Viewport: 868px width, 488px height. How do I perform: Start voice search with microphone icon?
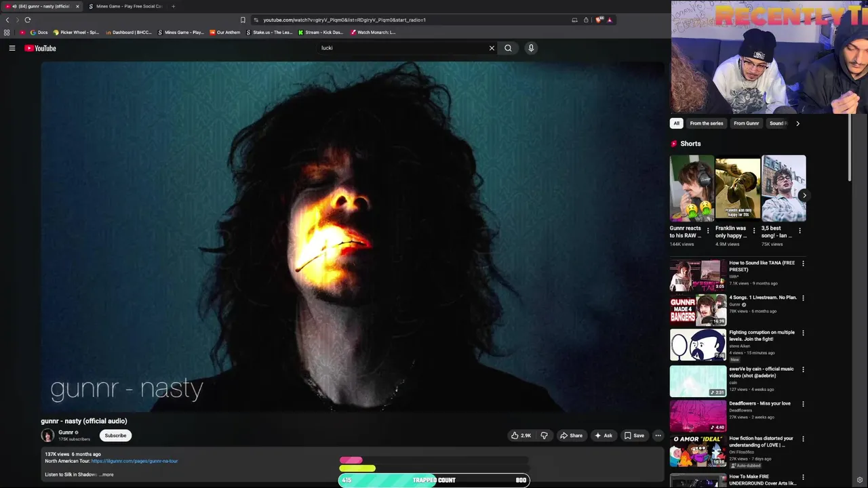pyautogui.click(x=531, y=48)
